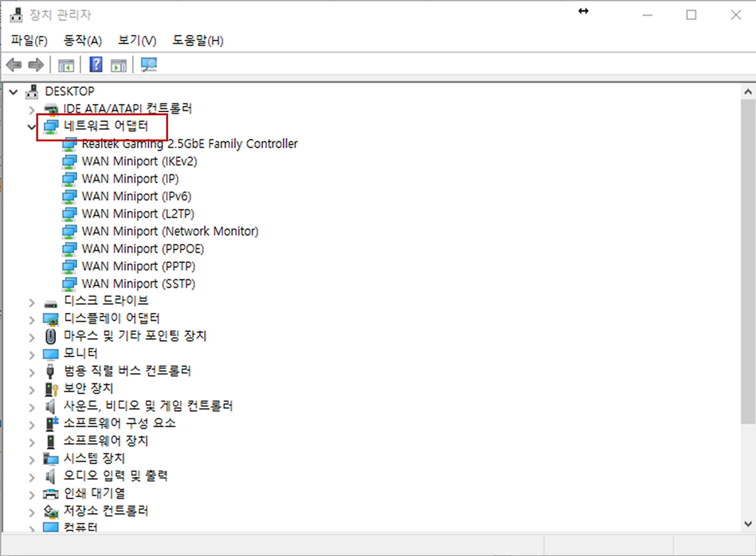Collapse the DESKTOP root node
Viewport: 756px width, 556px height.
pyautogui.click(x=14, y=91)
